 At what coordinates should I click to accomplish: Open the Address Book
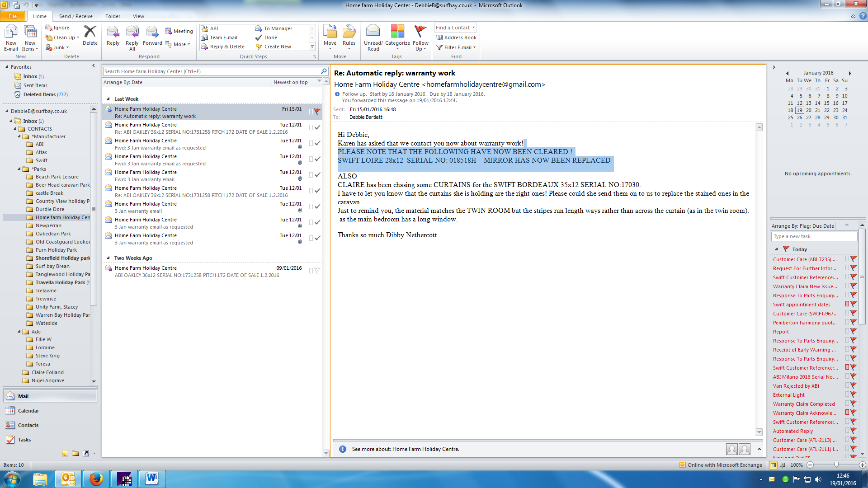(456, 38)
